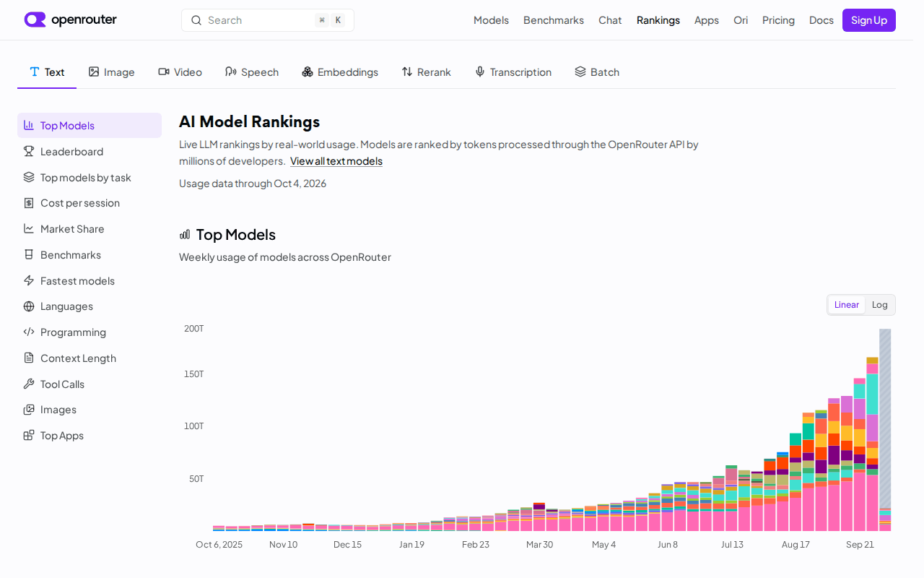The width and height of the screenshot is (924, 578).
Task: Open Docs in the top navigation
Action: point(821,20)
